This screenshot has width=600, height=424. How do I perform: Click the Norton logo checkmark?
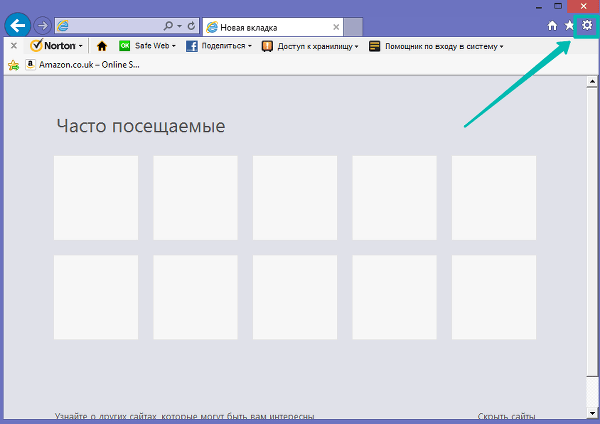[x=36, y=46]
